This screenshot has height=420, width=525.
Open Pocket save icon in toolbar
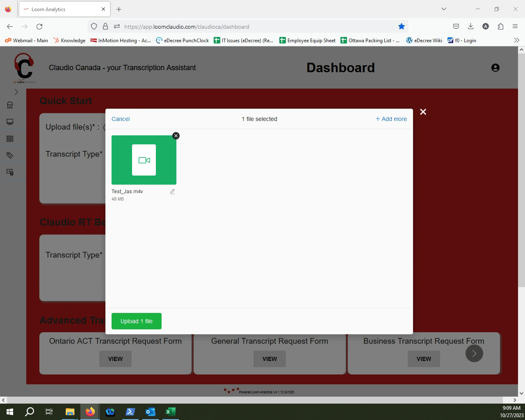pyautogui.click(x=456, y=26)
